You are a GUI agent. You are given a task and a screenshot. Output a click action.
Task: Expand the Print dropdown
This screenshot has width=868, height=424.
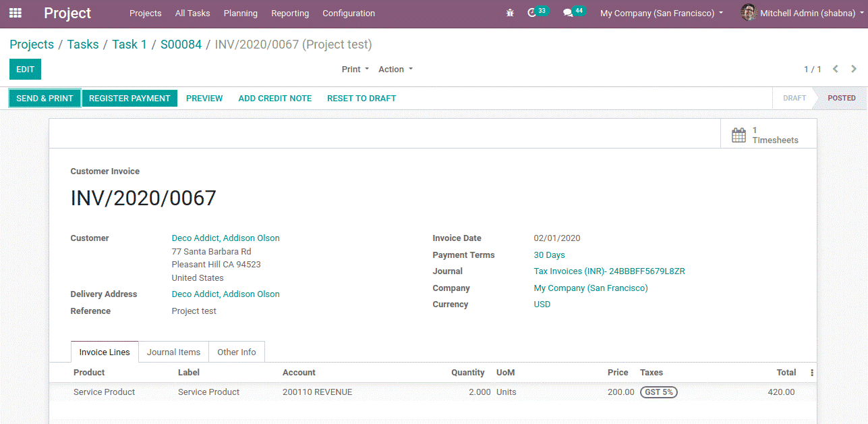pyautogui.click(x=355, y=69)
